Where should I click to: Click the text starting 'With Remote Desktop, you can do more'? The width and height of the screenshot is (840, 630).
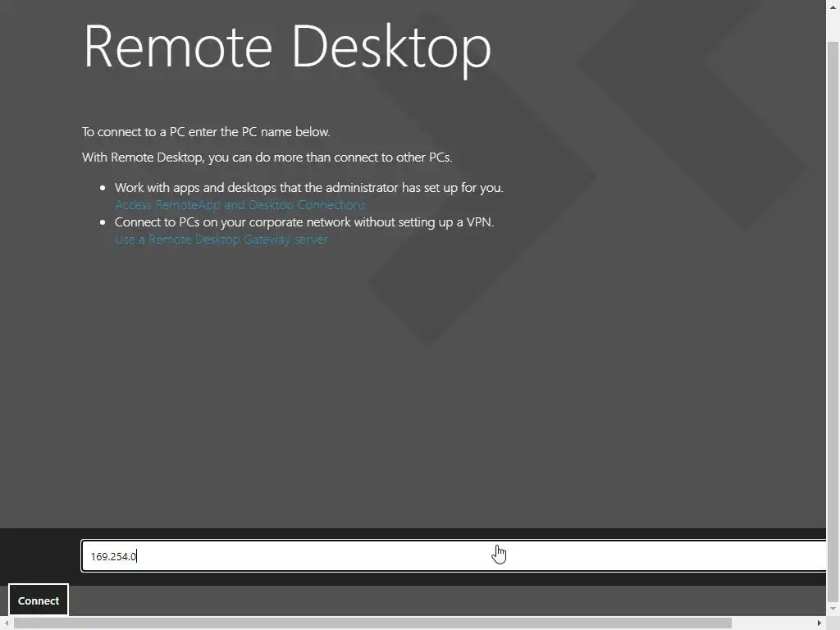[267, 157]
